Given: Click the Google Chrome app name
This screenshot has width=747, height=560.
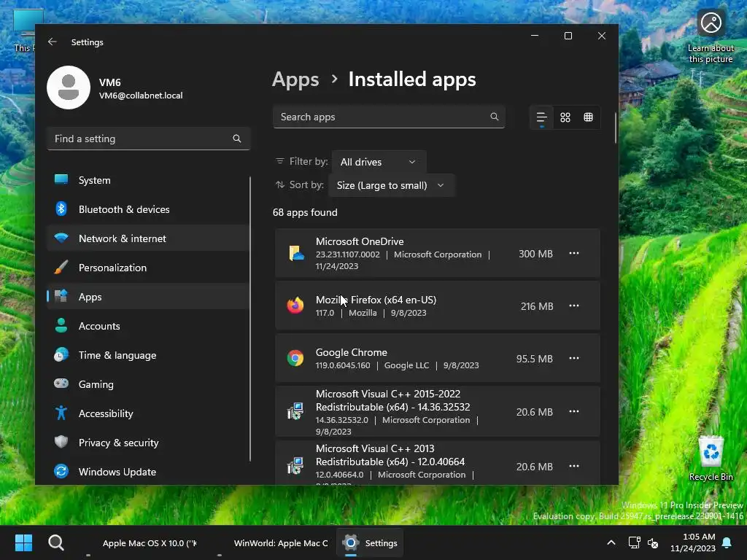Looking at the screenshot, I should coord(351,352).
